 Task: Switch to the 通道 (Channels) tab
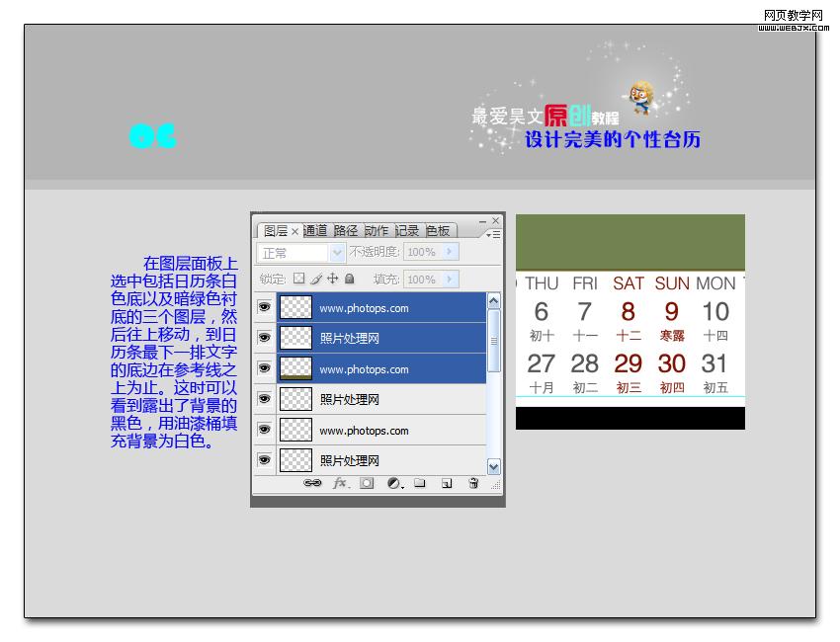click(315, 230)
